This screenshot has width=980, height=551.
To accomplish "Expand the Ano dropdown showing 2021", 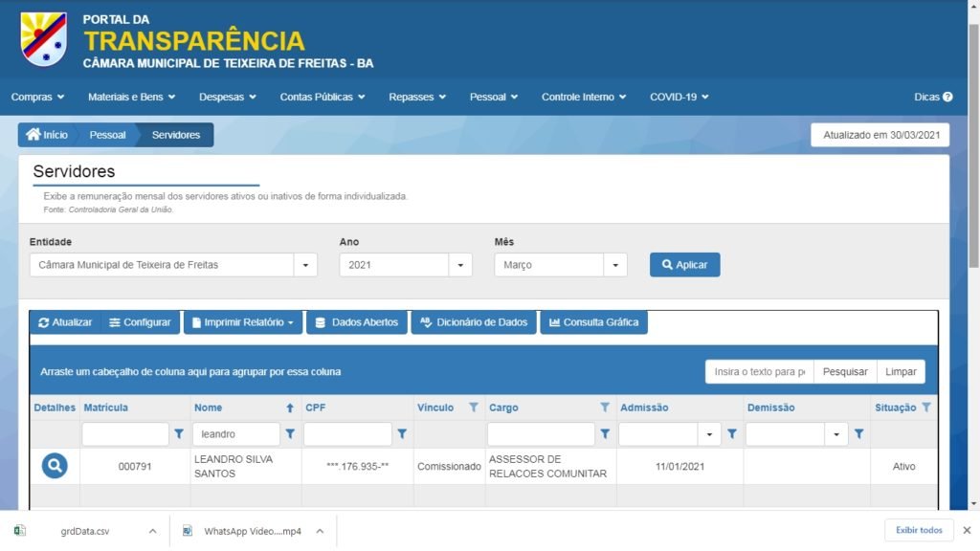I will (460, 265).
